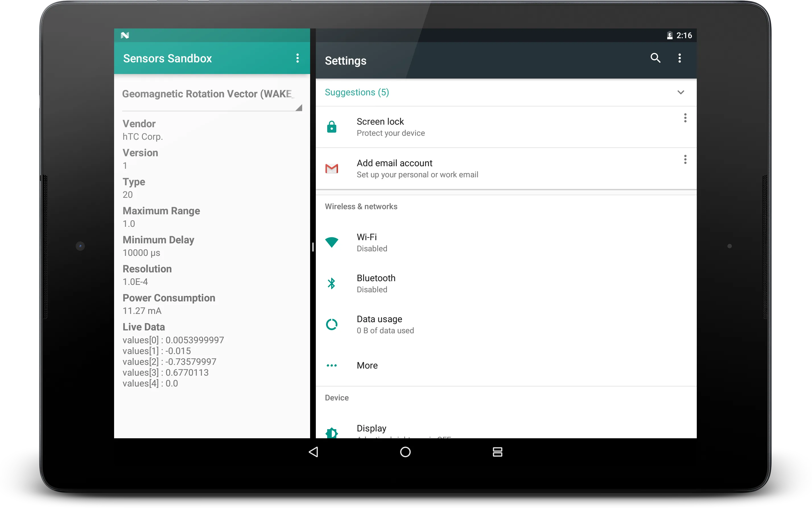The image size is (812, 508).
Task: Go back with the navigation triangle
Action: 313,452
